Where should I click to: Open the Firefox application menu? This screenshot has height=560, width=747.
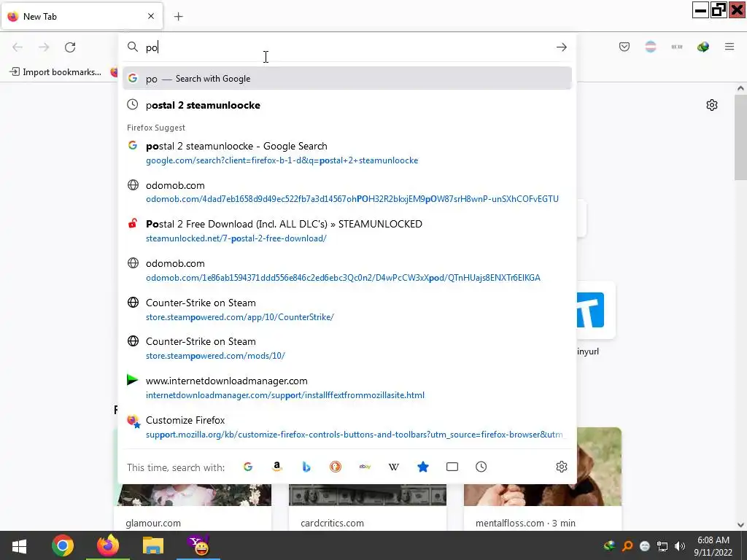point(729,47)
